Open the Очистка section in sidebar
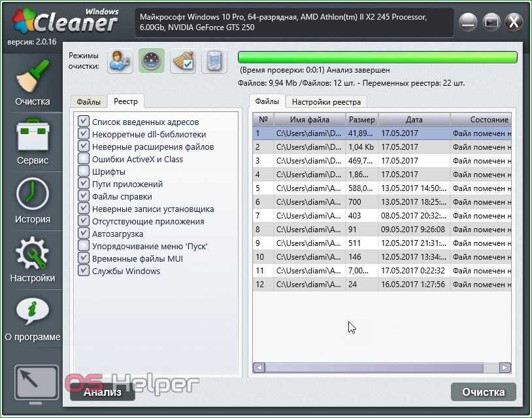 point(33,82)
